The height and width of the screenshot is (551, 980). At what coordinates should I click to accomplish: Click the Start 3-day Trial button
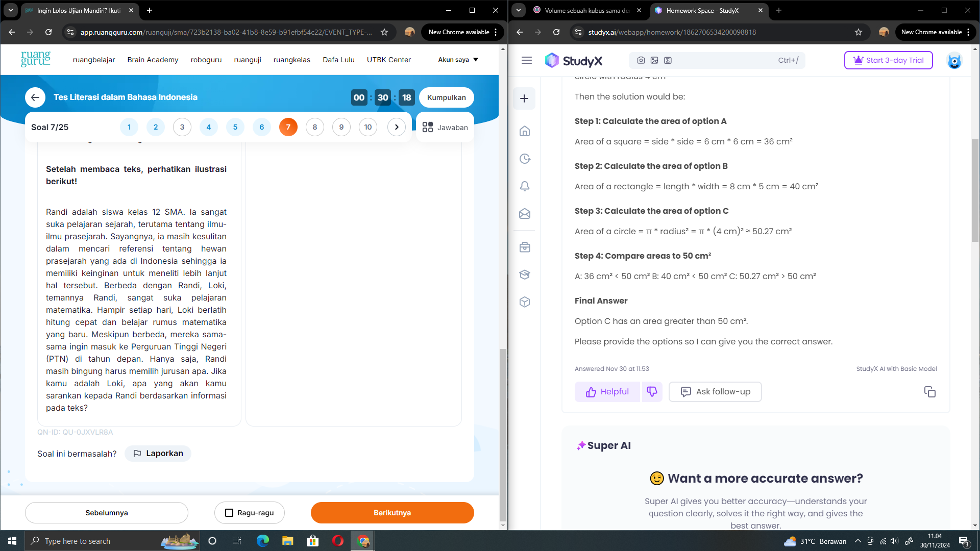point(888,60)
